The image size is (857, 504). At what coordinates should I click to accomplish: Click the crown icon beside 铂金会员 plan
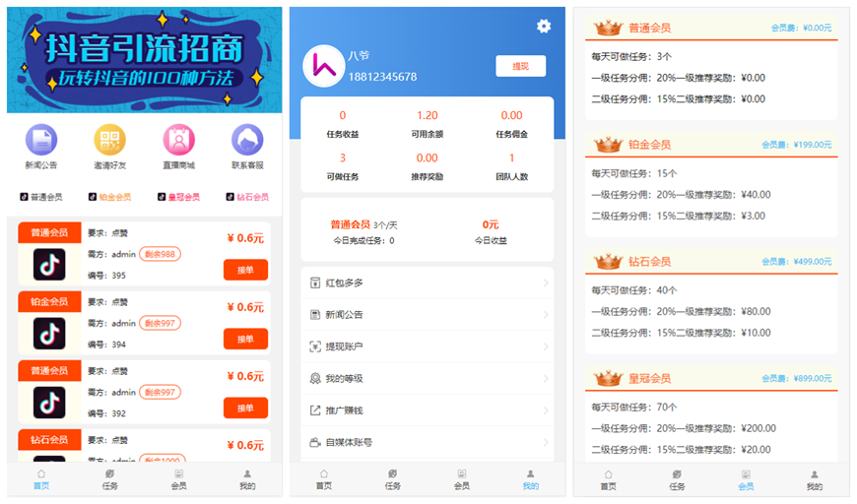[x=609, y=145]
